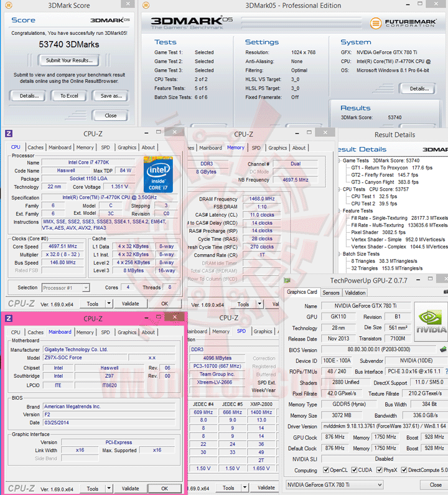This screenshot has width=448, height=495.
Task: Click the Z icon of the pink CPU-Z Mainboard window
Action: [x=9, y=318]
